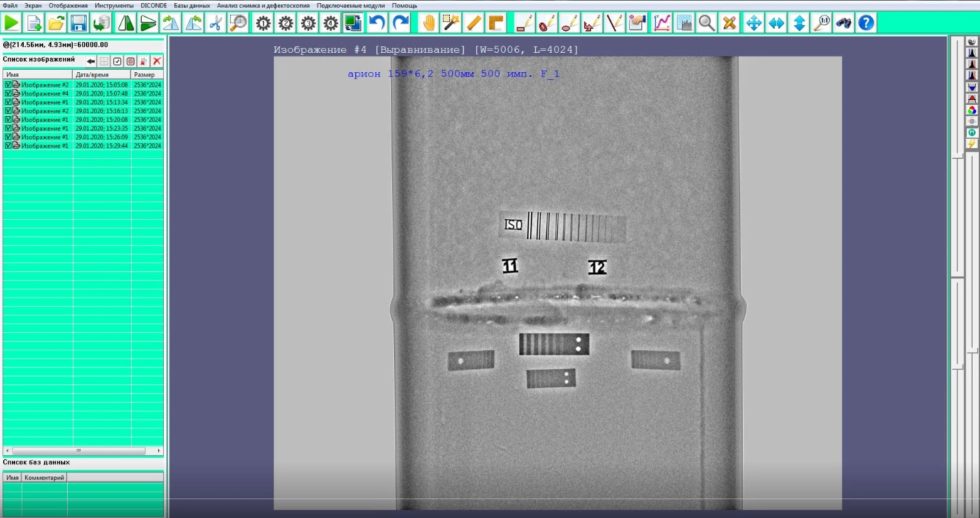Open the Инструменты menu
Image resolution: width=980 pixels, height=518 pixels.
pyautogui.click(x=114, y=6)
